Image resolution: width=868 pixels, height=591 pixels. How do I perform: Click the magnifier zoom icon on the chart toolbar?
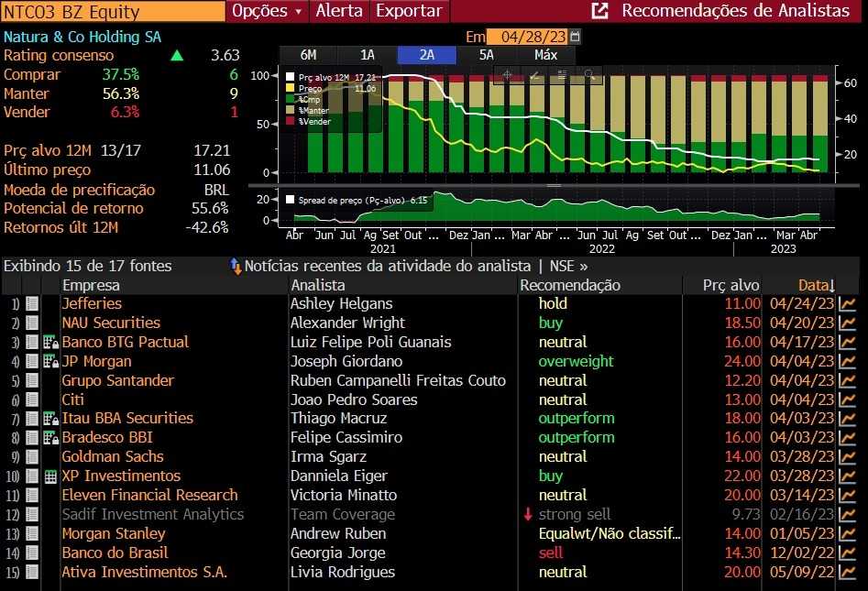point(589,75)
